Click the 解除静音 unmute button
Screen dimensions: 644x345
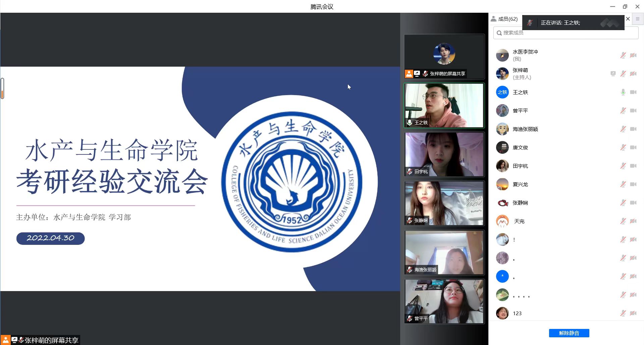569,333
